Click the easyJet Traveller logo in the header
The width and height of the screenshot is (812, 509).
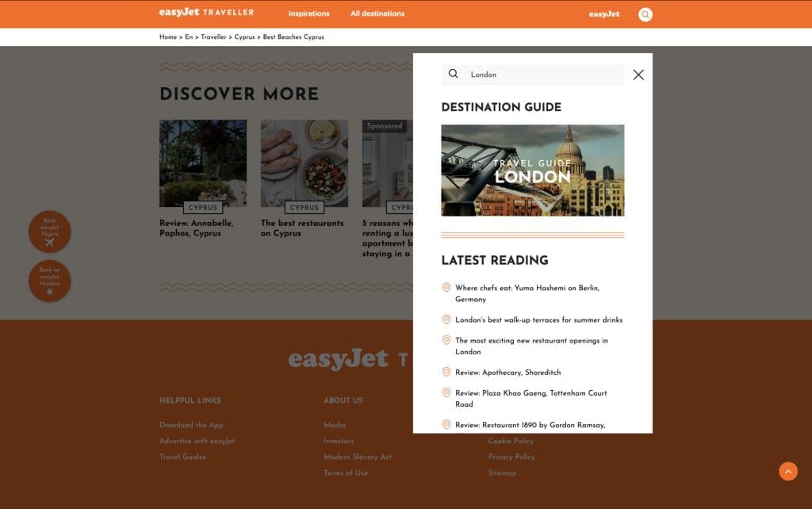pos(206,13)
